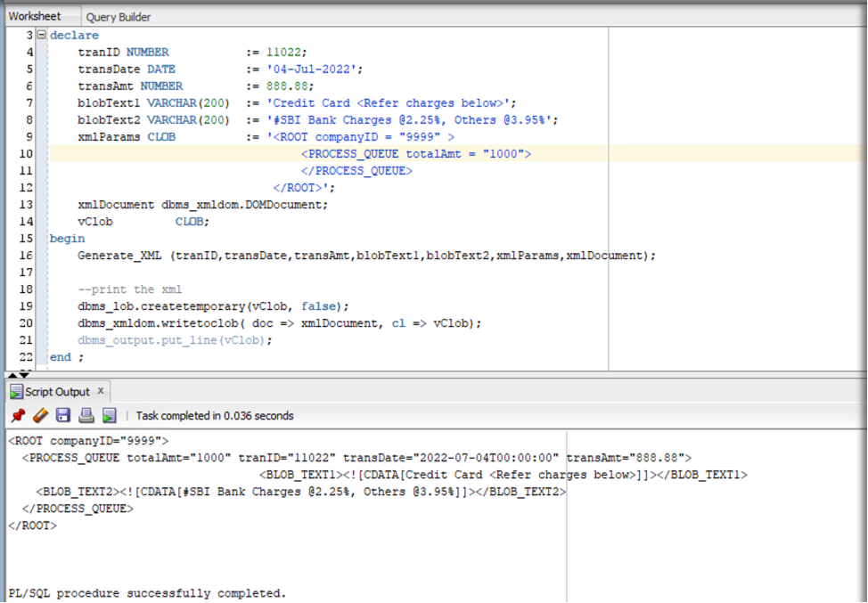Open the Query Builder tab
Viewport: 868px width, 603px height.
(x=118, y=17)
